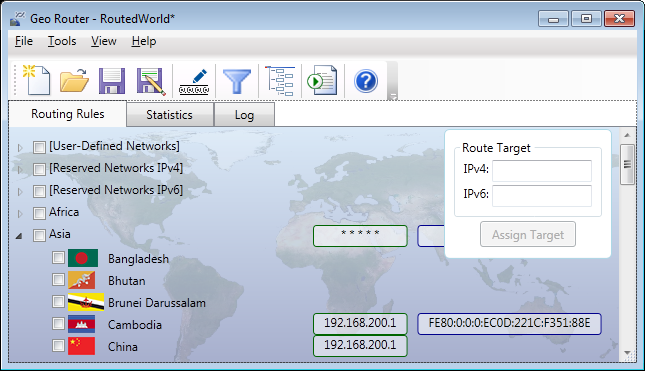Image resolution: width=645 pixels, height=371 pixels.
Task: Click the scrollbar down arrow
Action: [x=627, y=352]
